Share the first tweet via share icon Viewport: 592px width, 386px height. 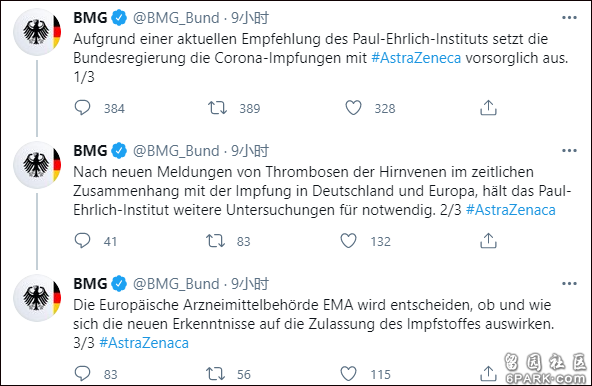[x=488, y=108]
